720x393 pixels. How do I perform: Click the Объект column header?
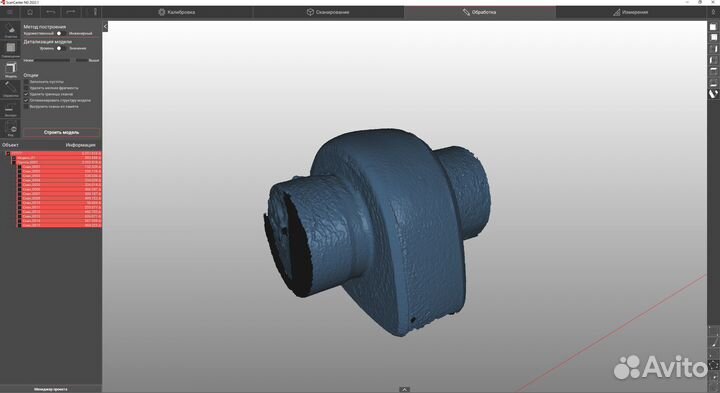pyautogui.click(x=11, y=145)
